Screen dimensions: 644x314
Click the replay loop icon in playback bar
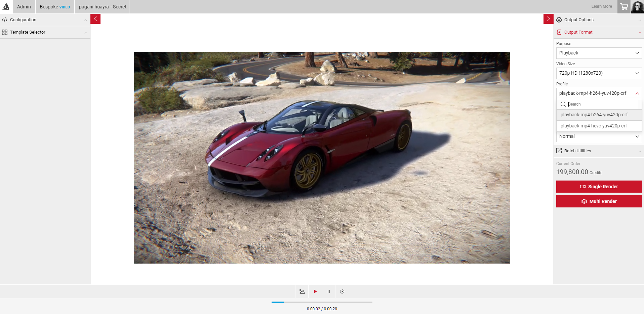(x=342, y=291)
